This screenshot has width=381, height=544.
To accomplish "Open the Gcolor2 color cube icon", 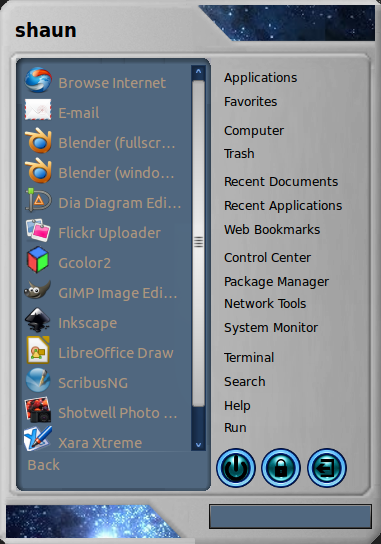I will point(38,260).
